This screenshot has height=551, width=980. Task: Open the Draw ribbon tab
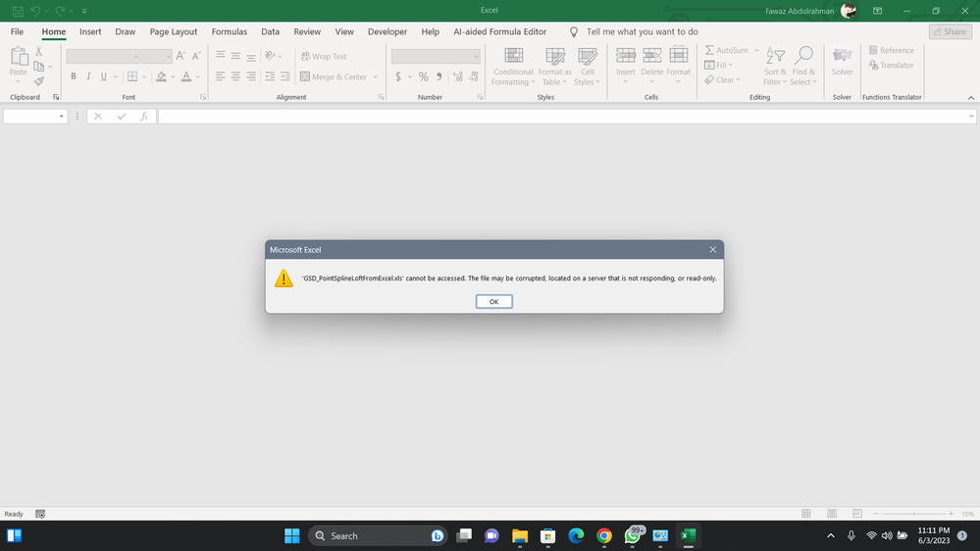click(x=125, y=31)
